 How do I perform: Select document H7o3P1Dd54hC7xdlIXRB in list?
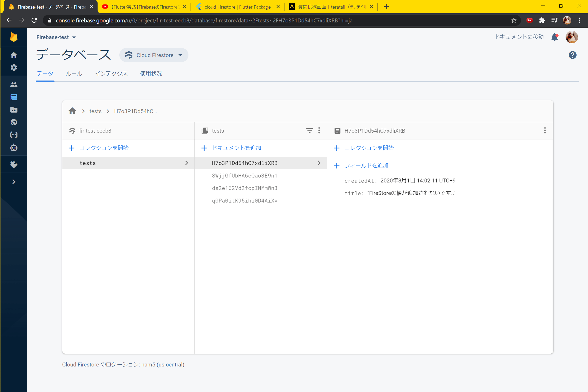click(x=261, y=163)
